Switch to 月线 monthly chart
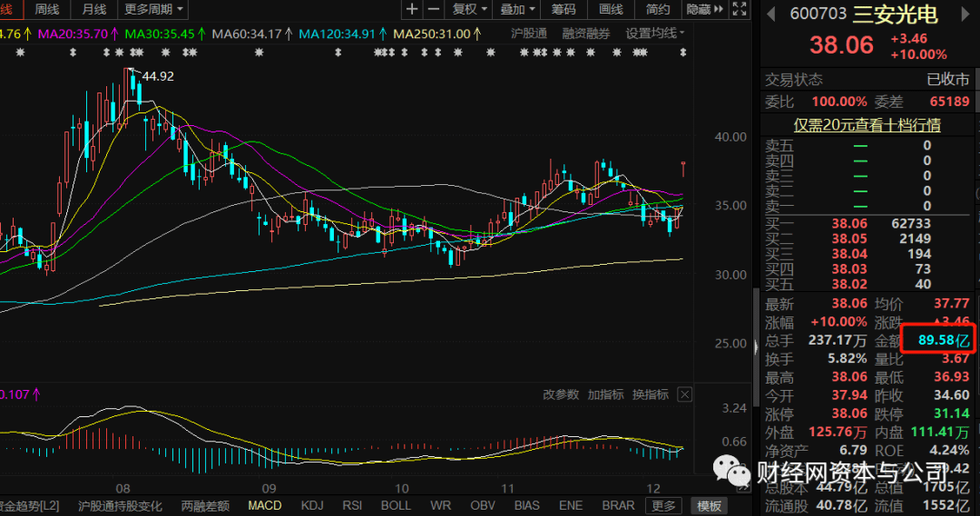Screen dimensions: 980x516 [x=93, y=9]
